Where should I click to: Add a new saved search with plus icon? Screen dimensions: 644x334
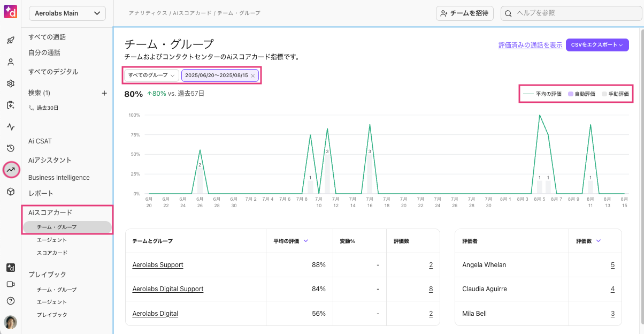pos(104,93)
